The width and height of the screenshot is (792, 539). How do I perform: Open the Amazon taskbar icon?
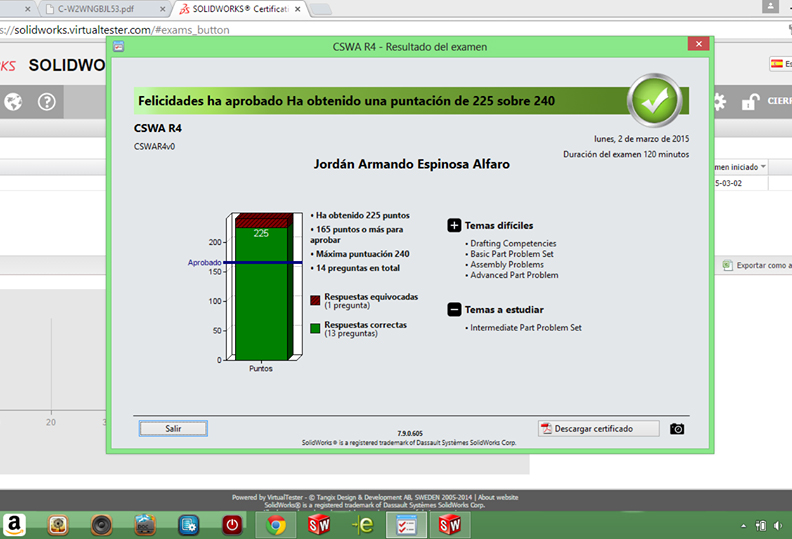15,524
